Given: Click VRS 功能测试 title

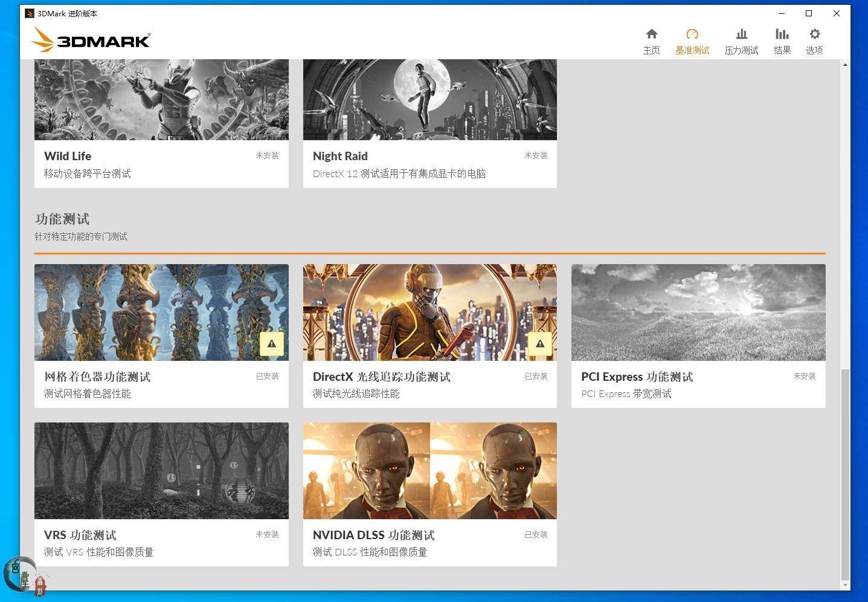Looking at the screenshot, I should point(80,535).
